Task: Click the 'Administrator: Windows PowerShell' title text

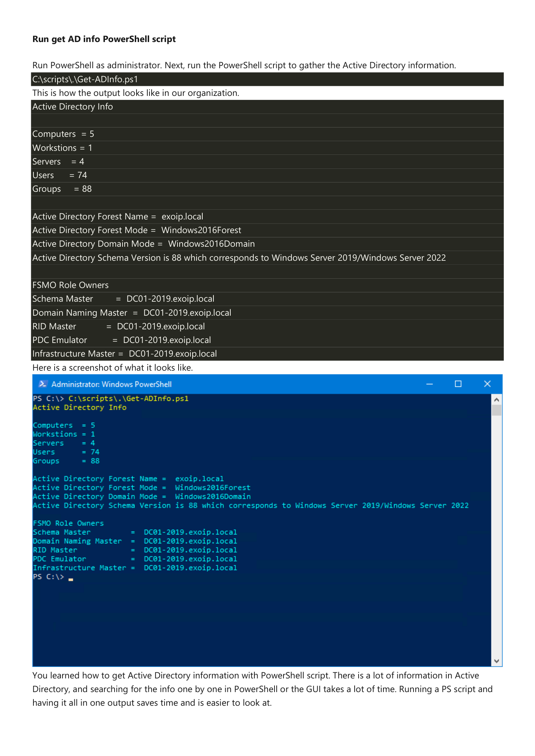Action: (111, 384)
